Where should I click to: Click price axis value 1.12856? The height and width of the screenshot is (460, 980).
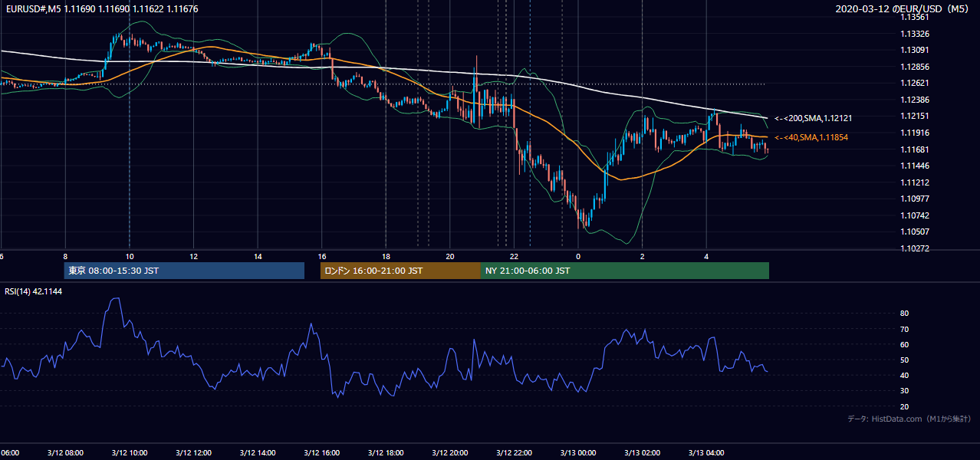pos(915,67)
